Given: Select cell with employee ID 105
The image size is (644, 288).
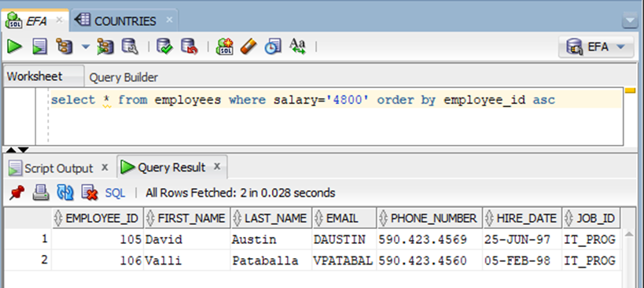Looking at the screenshot, I should 98,239.
